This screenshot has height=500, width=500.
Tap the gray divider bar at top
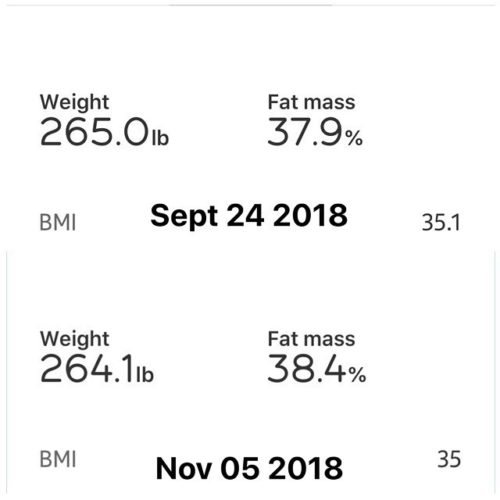pos(251,5)
